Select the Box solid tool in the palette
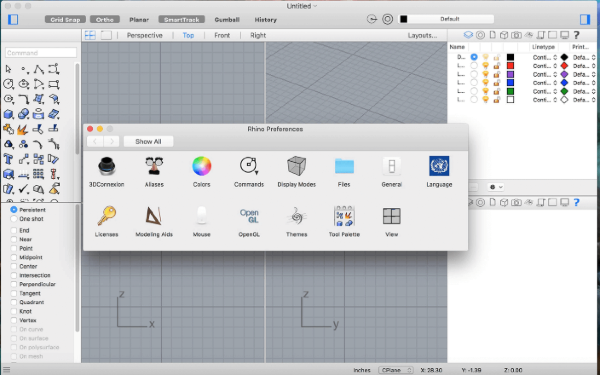The width and height of the screenshot is (600, 375). tap(8, 114)
